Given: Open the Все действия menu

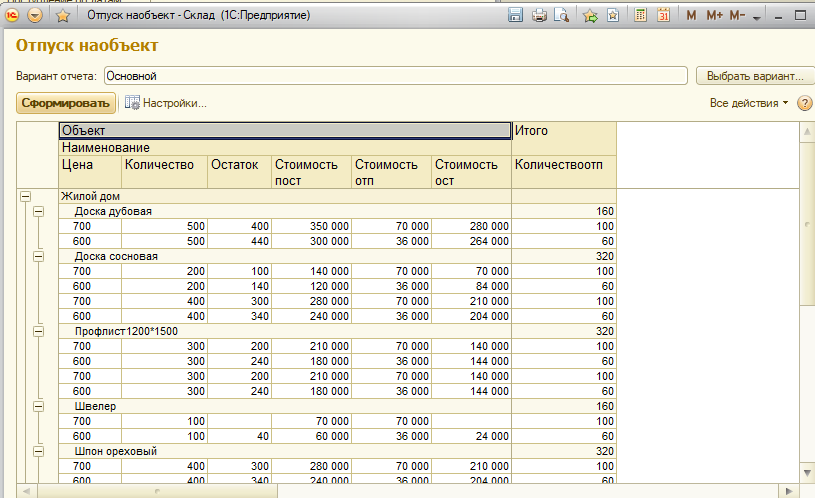Looking at the screenshot, I should 749,103.
